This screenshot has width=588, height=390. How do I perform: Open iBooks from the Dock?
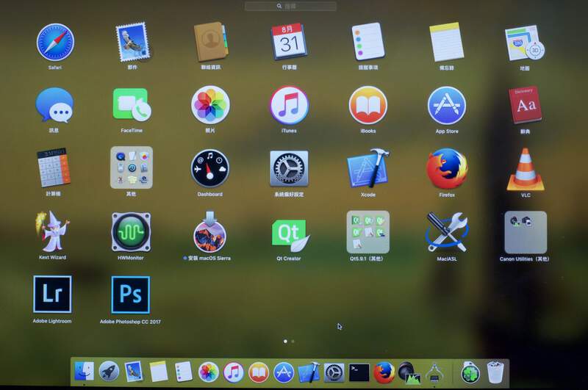coord(259,372)
